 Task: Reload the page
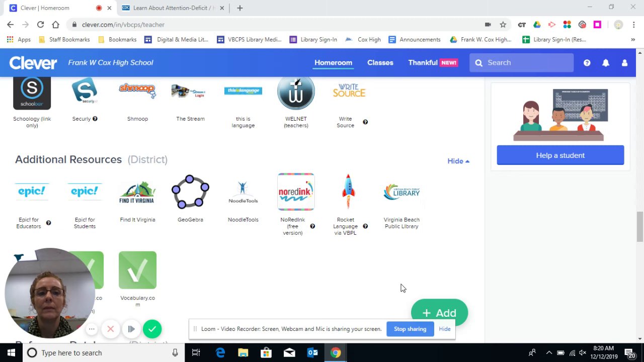coord(40,25)
